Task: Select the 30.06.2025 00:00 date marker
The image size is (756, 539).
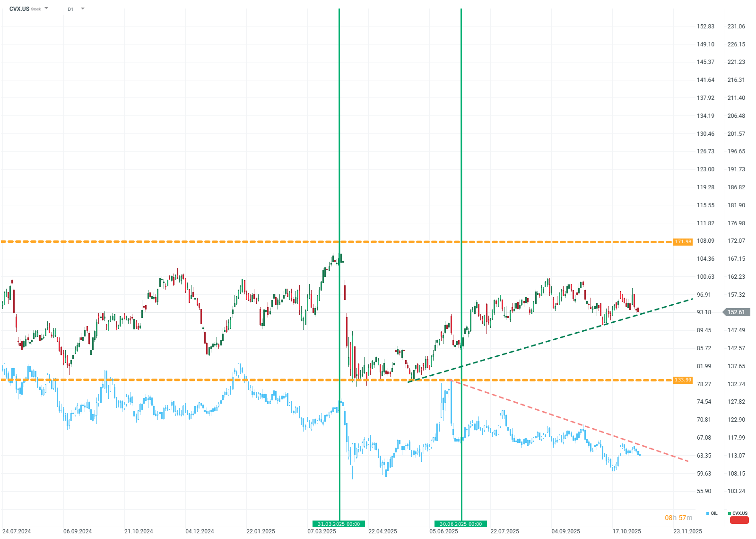Action: [x=461, y=524]
